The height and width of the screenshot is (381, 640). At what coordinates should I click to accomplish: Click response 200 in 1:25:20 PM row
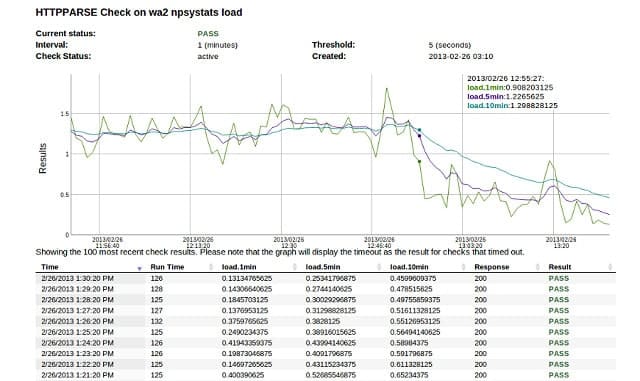(x=480, y=332)
